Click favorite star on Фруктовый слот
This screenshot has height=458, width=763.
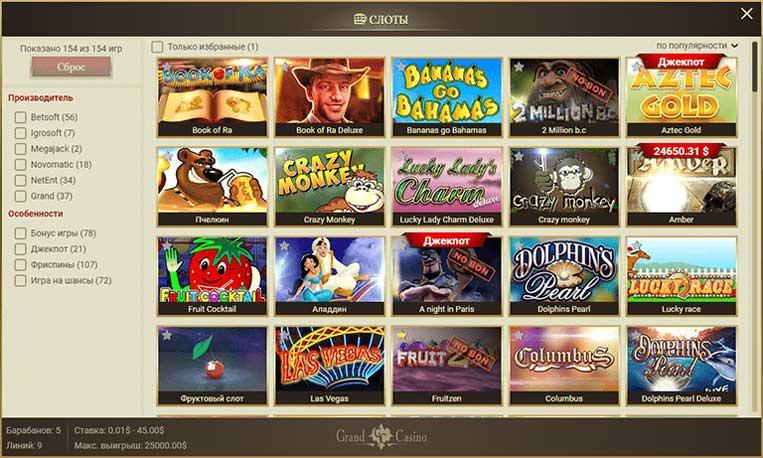coord(167,335)
